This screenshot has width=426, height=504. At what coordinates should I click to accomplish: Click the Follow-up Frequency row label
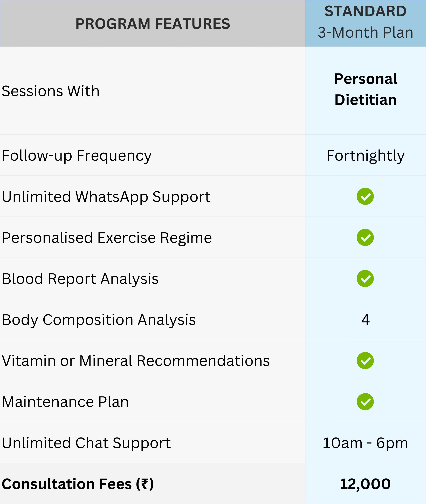tap(77, 156)
